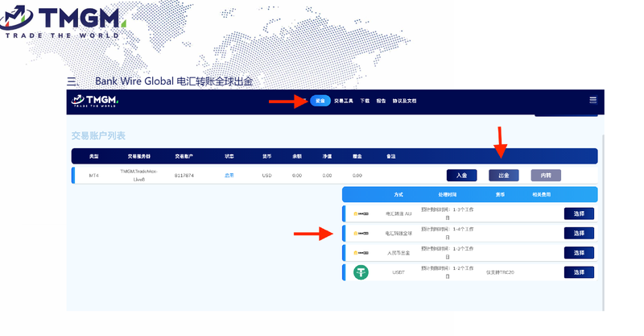Click the 电汇转账 AU bank wire icon
This screenshot has width=644, height=336.
(x=361, y=214)
